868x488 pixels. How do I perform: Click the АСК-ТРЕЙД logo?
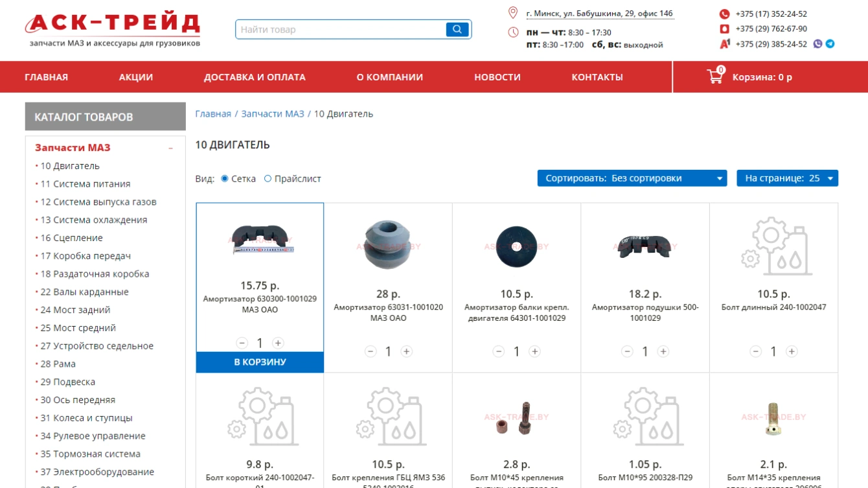[113, 29]
